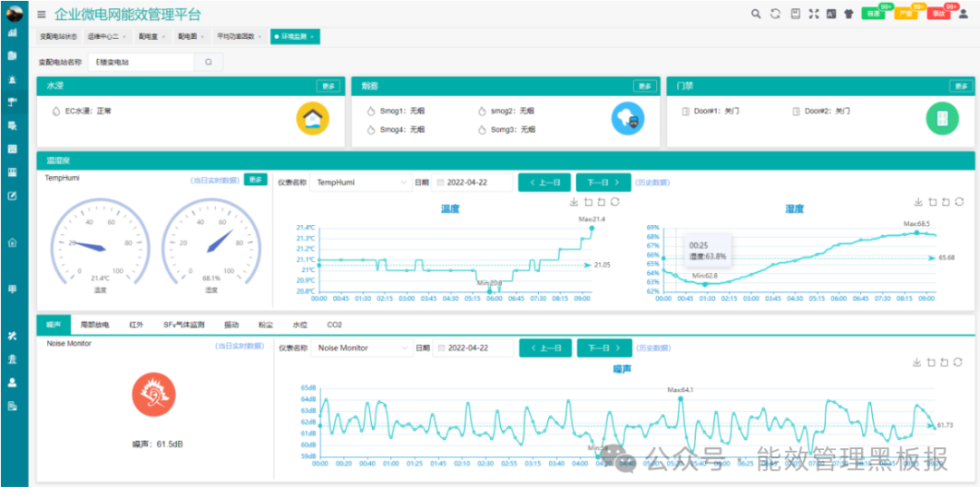Select the 粉尘 tab
Screen dimensions: 980x498
pyautogui.click(x=266, y=325)
